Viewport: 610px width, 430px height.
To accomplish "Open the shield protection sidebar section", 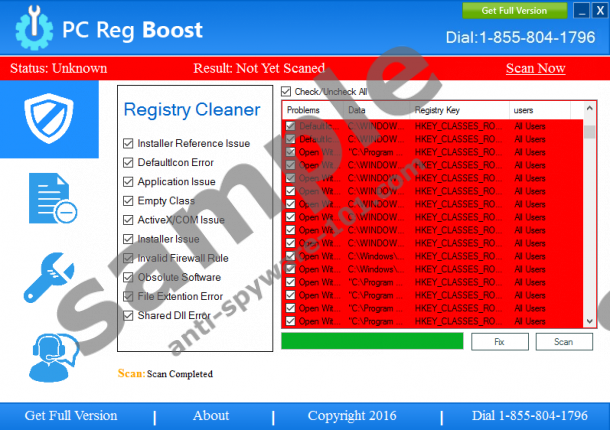I will (x=49, y=119).
